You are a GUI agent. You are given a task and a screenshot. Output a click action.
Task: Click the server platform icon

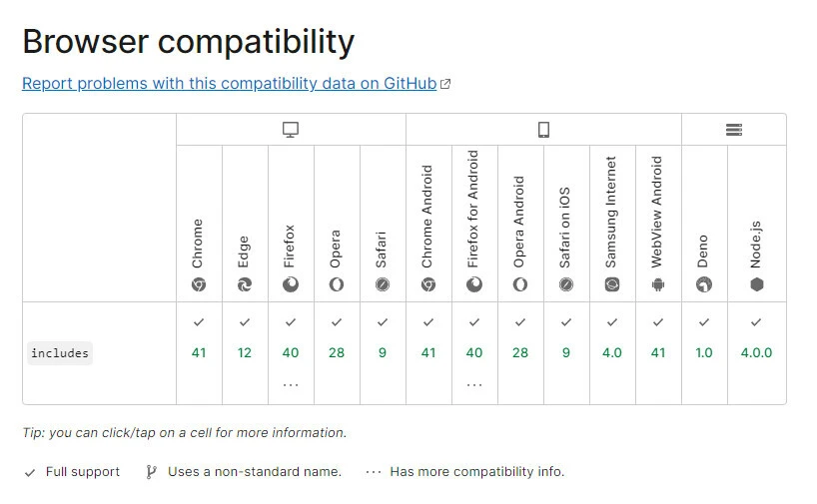pos(734,130)
